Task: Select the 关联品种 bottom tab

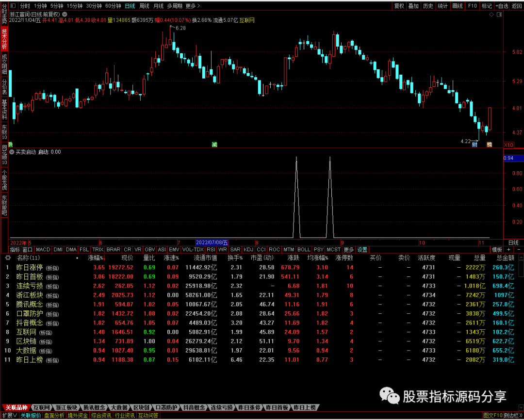Action: point(16,408)
